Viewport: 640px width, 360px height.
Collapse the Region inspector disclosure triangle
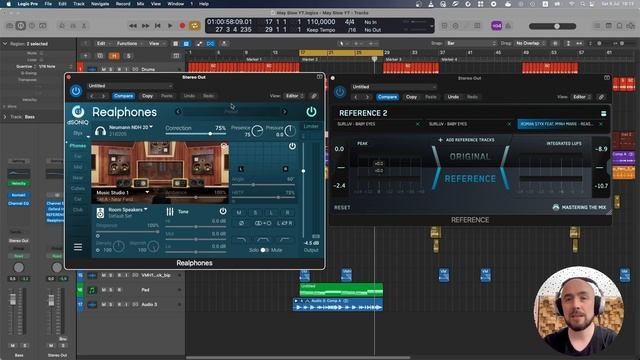[x=5, y=43]
